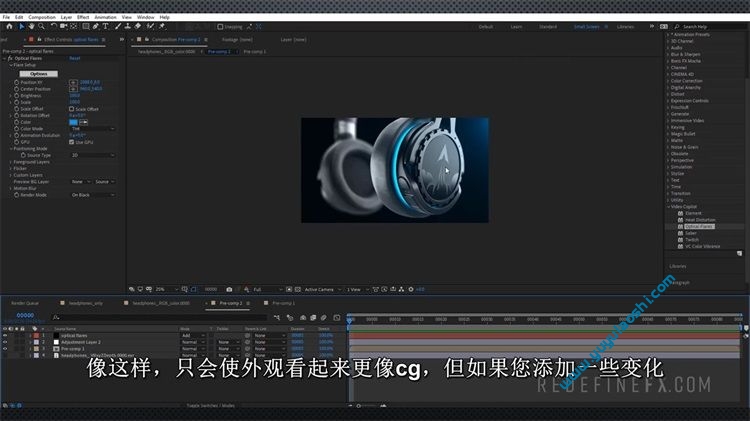Click the Home icon in toolbar

(9, 27)
